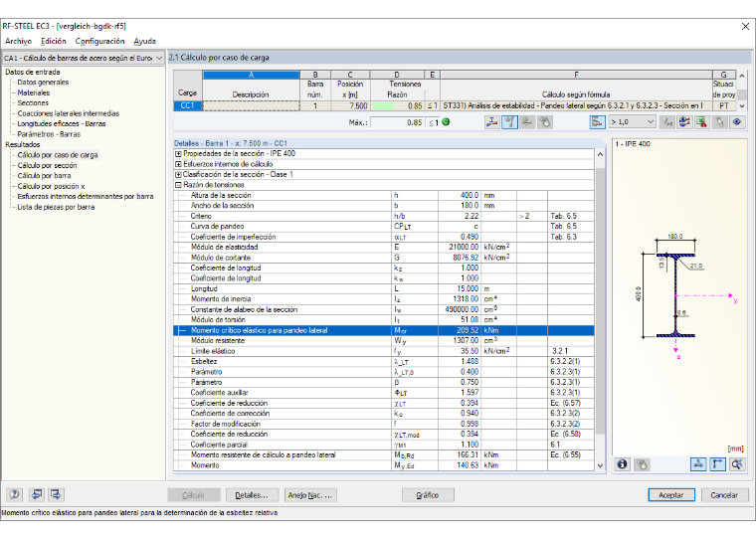Close the RF-STEEL EC3 window
Viewport: 756px width, 539px height.
[x=745, y=27]
